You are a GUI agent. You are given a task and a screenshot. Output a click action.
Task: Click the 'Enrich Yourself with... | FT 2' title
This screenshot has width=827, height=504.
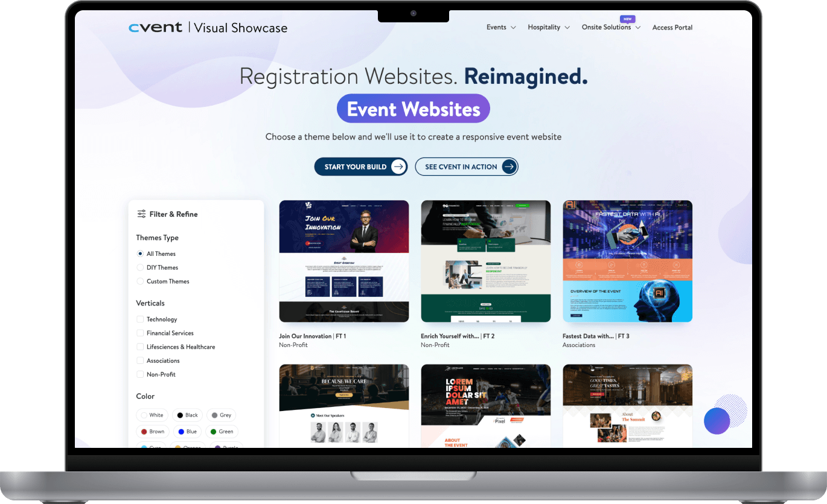point(458,336)
